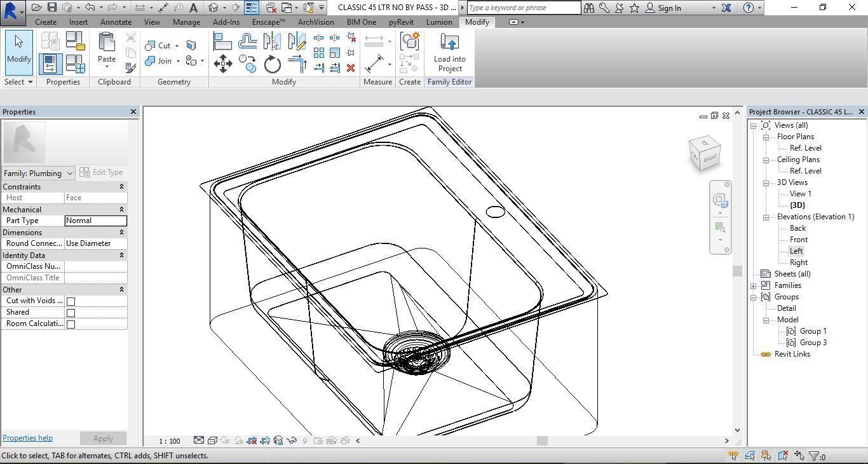868x464 pixels.
Task: Click the drawing area vertical scrollbar thumb
Action: [737, 271]
